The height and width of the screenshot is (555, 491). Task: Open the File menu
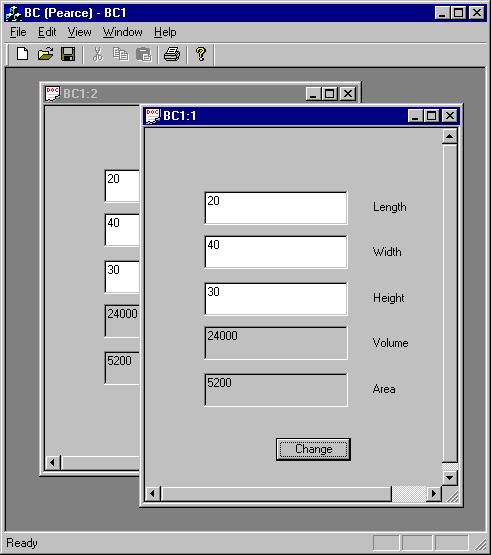[x=18, y=32]
